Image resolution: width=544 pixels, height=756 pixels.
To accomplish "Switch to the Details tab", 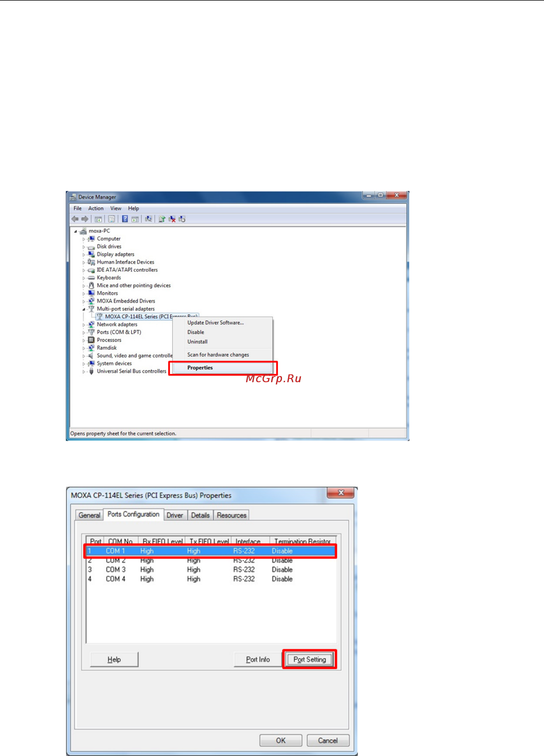I will [200, 515].
